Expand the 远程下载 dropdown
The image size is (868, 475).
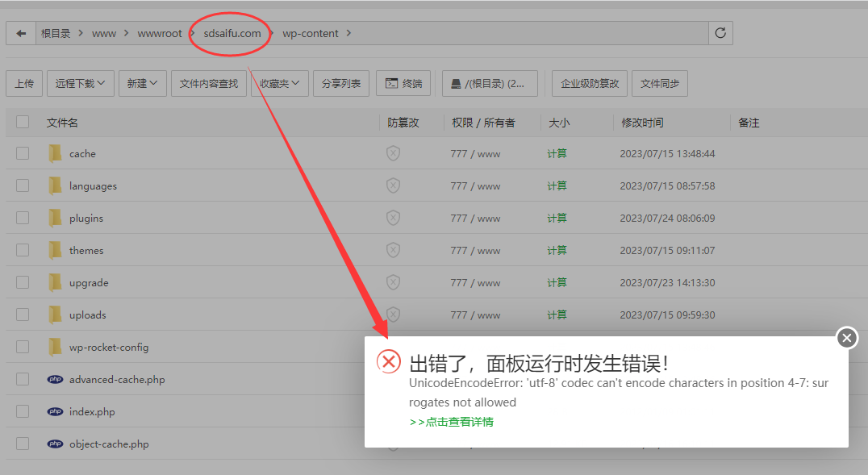click(x=81, y=84)
